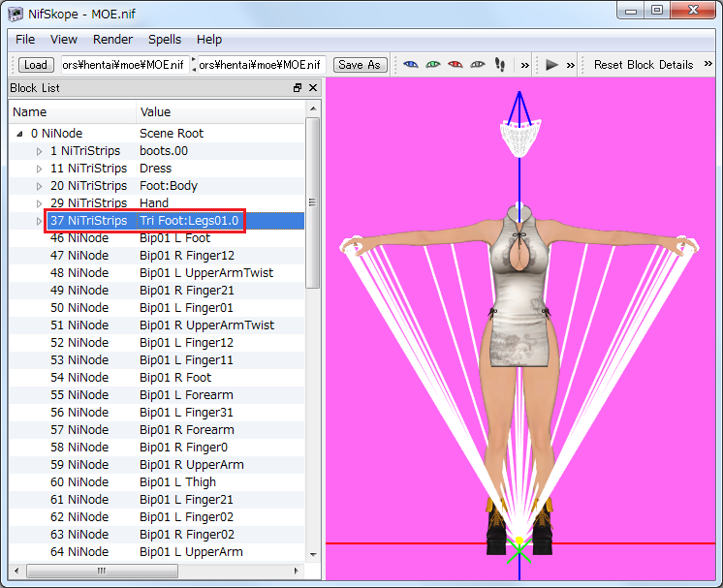723x588 pixels.
Task: Click horizontal scrollbar left arrow
Action: click(16, 571)
